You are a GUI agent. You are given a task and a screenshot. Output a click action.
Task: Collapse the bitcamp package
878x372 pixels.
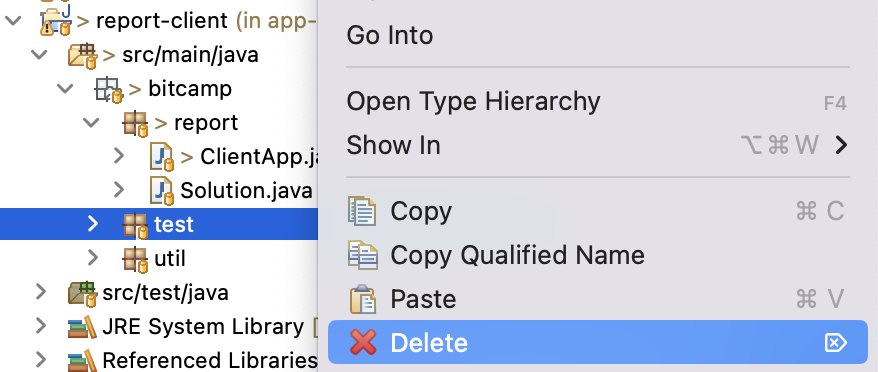(66, 89)
